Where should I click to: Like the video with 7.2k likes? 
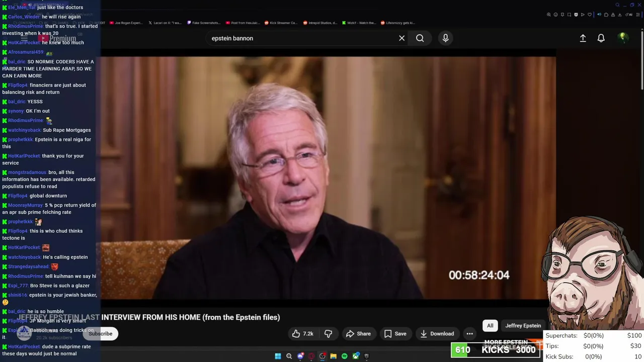point(303,333)
